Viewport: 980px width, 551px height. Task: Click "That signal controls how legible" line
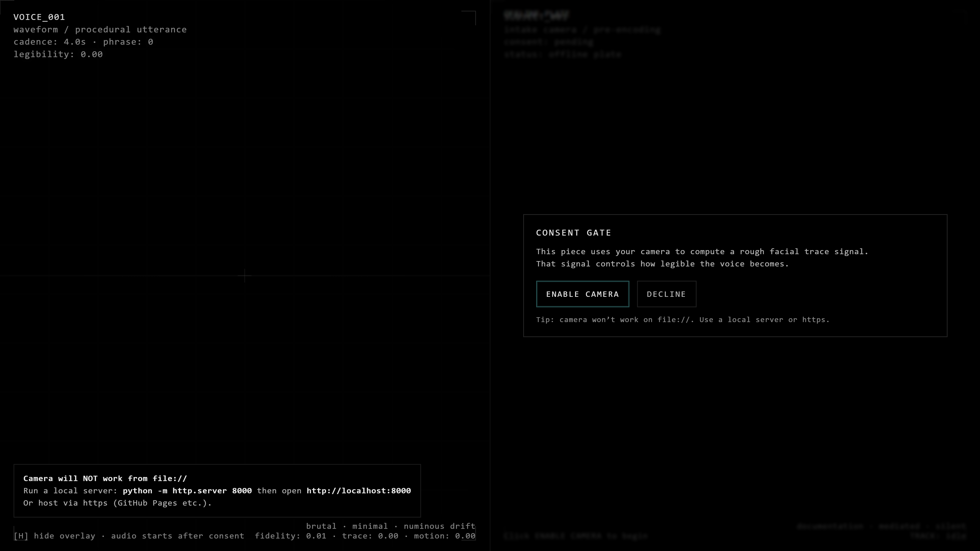pyautogui.click(x=662, y=264)
